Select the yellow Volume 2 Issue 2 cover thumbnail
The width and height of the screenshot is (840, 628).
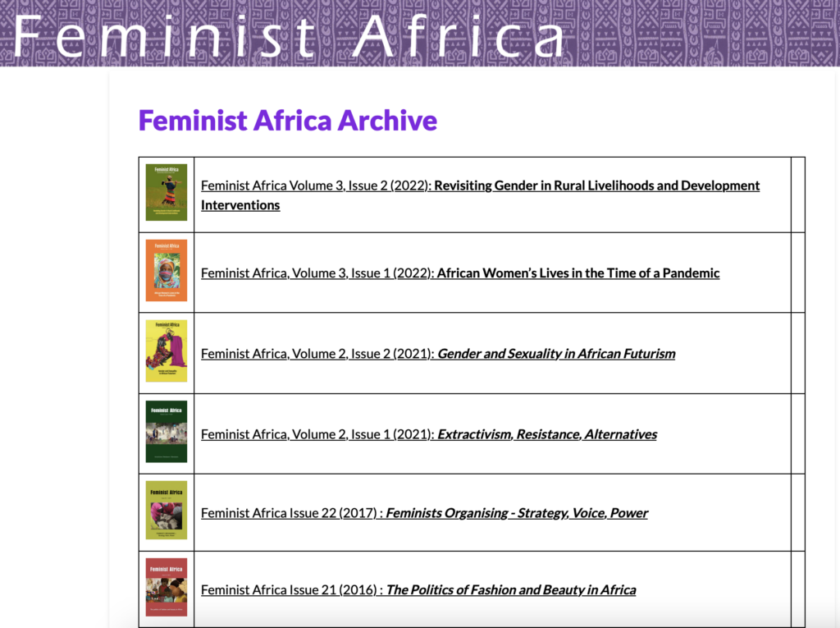click(x=167, y=351)
